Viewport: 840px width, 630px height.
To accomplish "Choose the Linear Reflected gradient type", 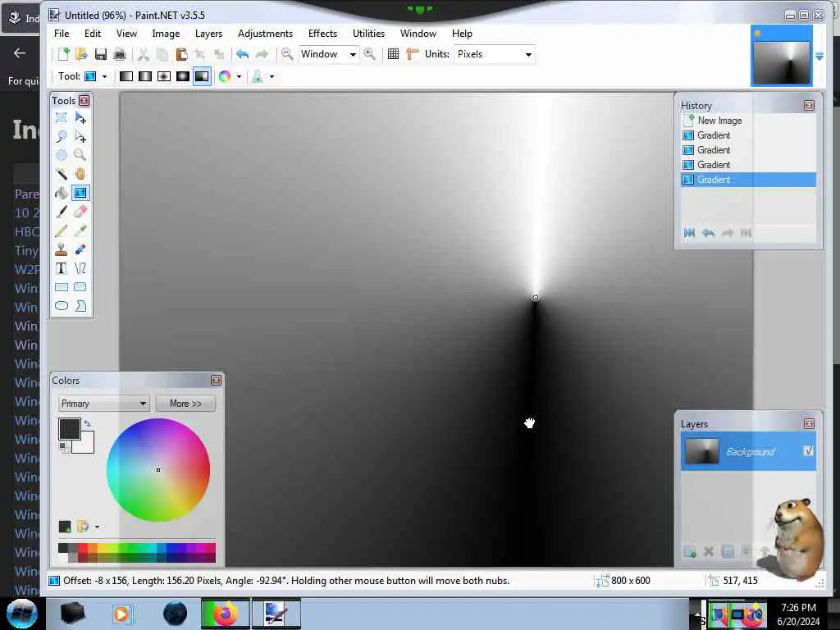I will click(145, 76).
